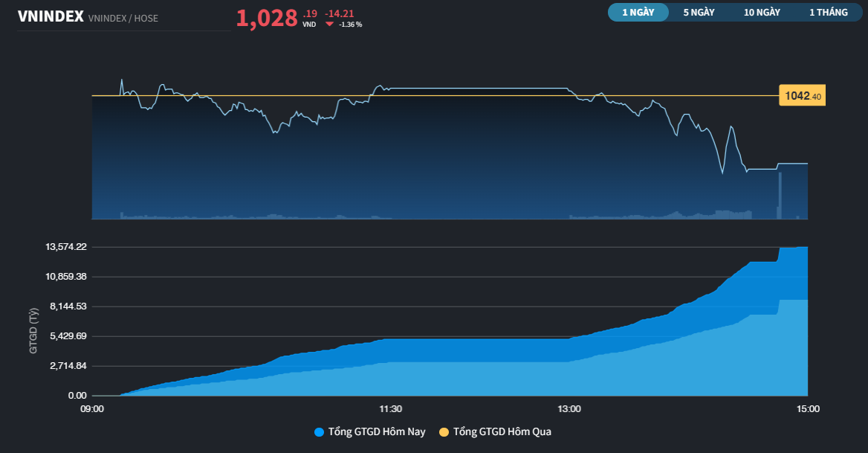Click the yellow Hôm Qua legend dot

pos(444,432)
